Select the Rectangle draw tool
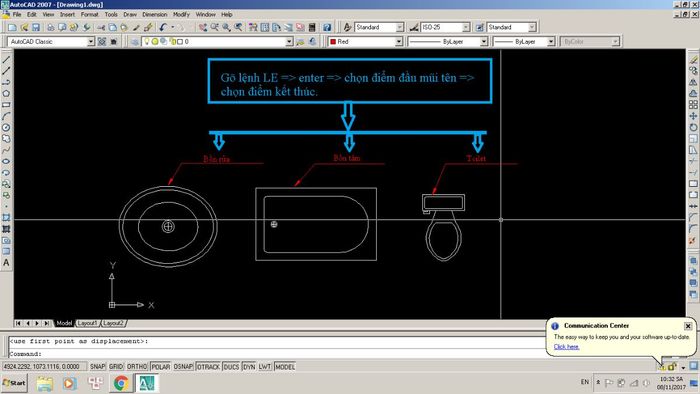The image size is (700, 394). point(6,105)
